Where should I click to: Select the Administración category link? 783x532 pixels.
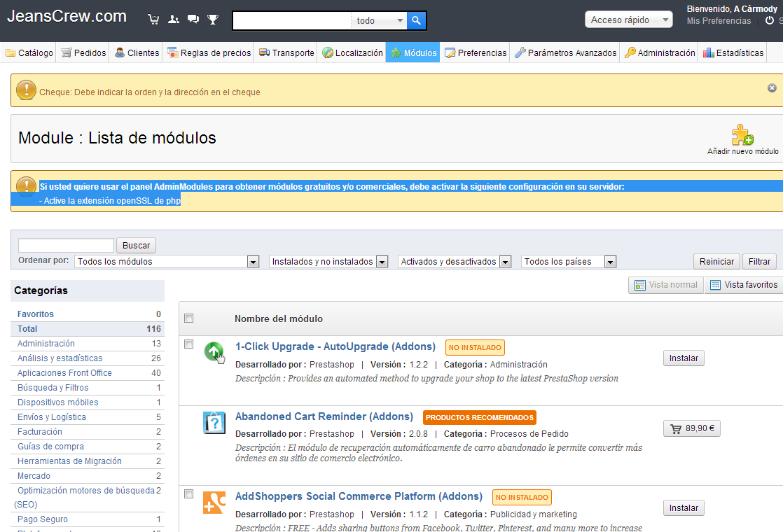coord(46,344)
